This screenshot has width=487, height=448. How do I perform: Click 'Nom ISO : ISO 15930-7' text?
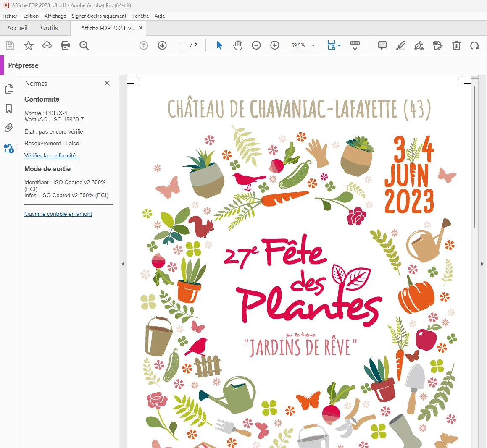tap(54, 119)
